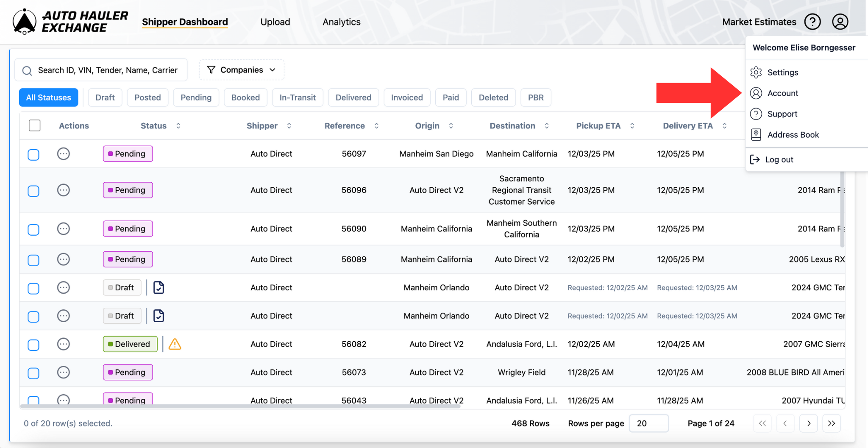The image size is (868, 448).
Task: Click the warning triangle on Delivered row
Action: click(x=175, y=344)
